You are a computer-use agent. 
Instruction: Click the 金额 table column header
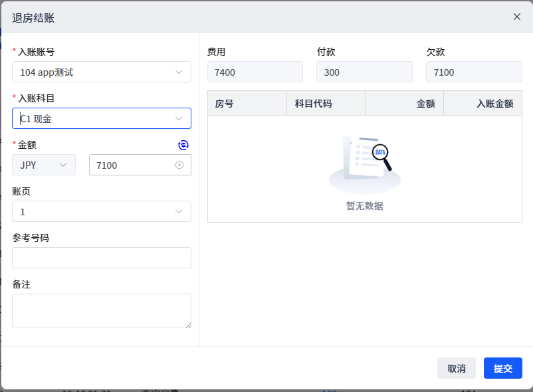coord(404,104)
